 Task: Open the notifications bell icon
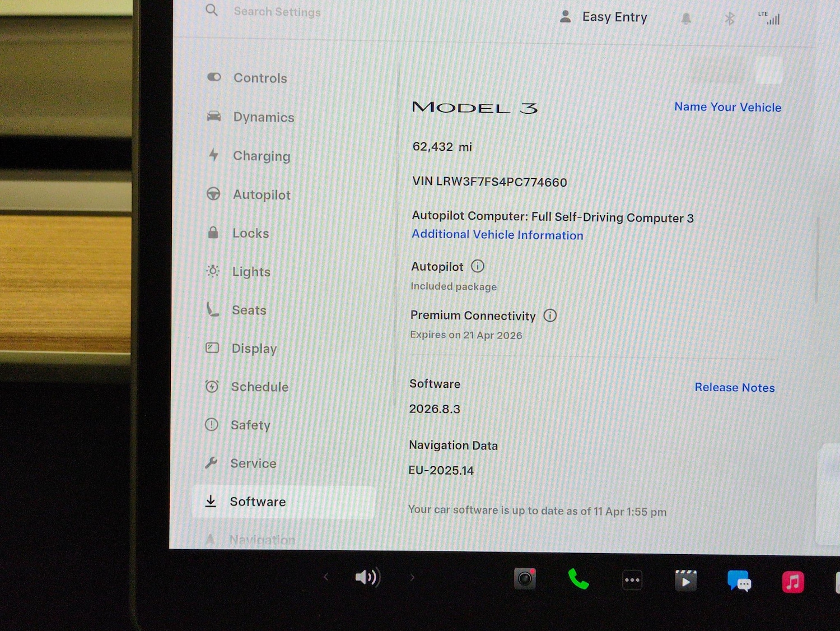686,19
